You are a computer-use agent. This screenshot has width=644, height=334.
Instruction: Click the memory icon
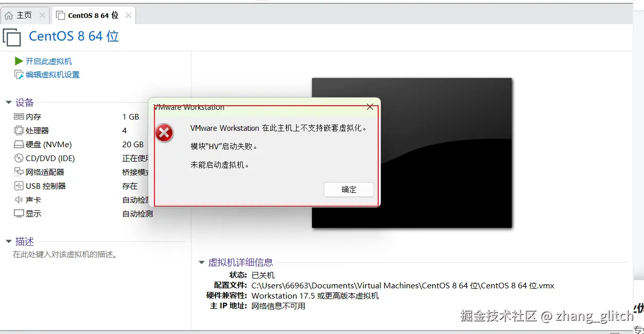[19, 116]
